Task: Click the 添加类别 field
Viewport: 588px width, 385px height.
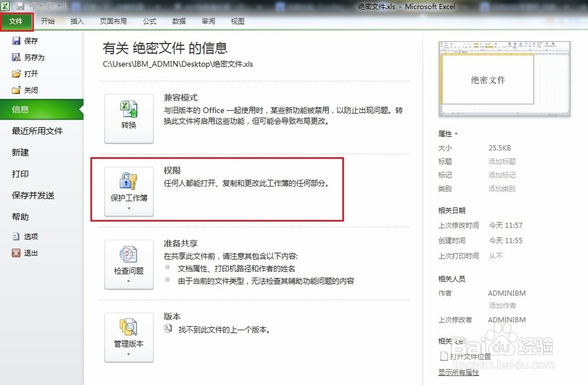Action: coord(502,188)
